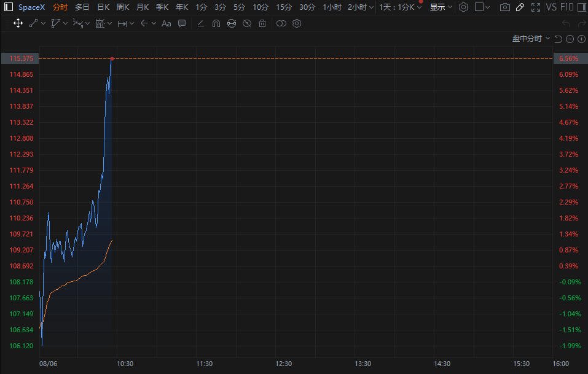Toggle the drawing sync icon
588x374 pixels.
[232, 23]
